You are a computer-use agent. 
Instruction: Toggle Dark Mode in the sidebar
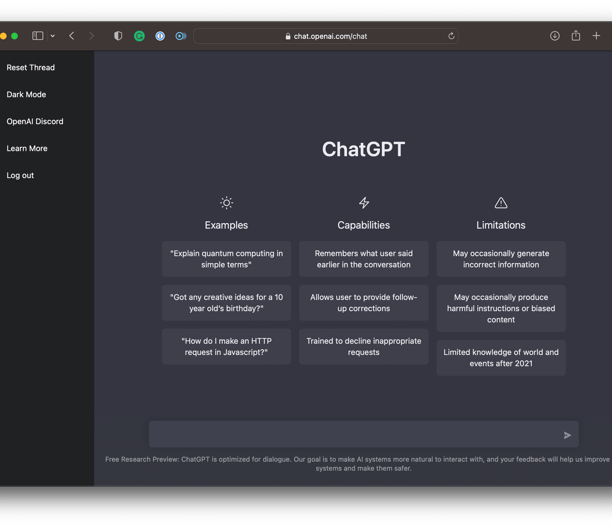tap(26, 94)
